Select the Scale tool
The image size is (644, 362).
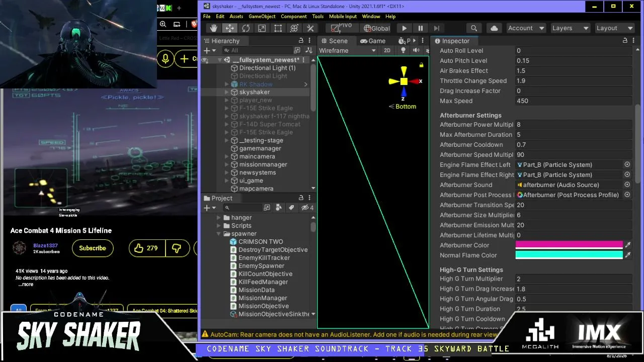pyautogui.click(x=262, y=29)
